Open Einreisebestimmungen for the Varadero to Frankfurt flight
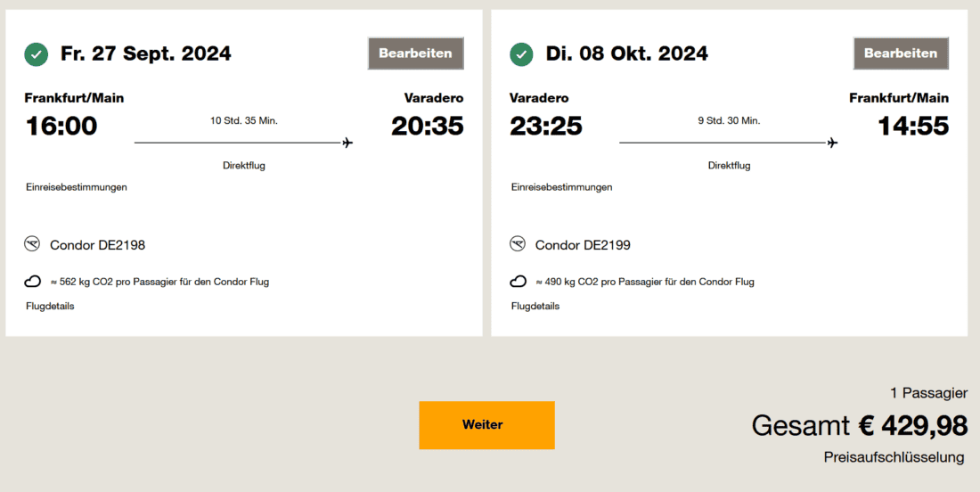Screen dimensions: 980x492 click(x=561, y=187)
